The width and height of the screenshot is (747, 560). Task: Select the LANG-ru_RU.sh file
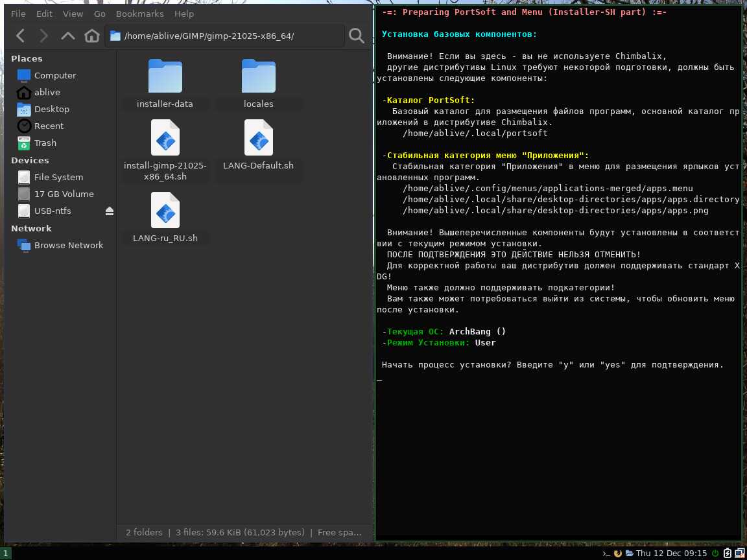[165, 218]
